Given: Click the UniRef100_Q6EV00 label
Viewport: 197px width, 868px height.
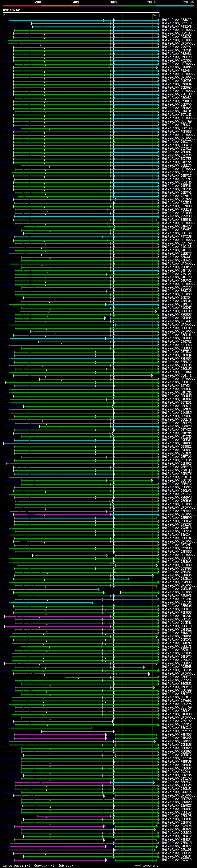Looking at the screenshot, I should click(x=177, y=104).
